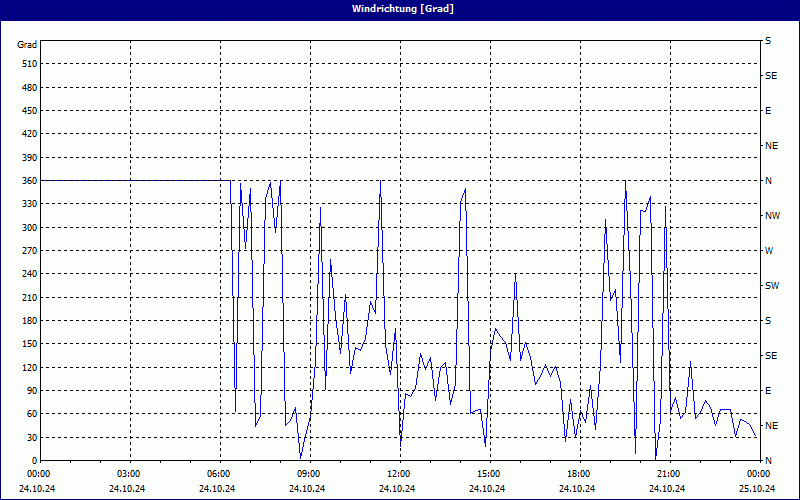Screen dimensions: 800x500
Task: Select the 360 value on degree axis
Action: (28, 180)
